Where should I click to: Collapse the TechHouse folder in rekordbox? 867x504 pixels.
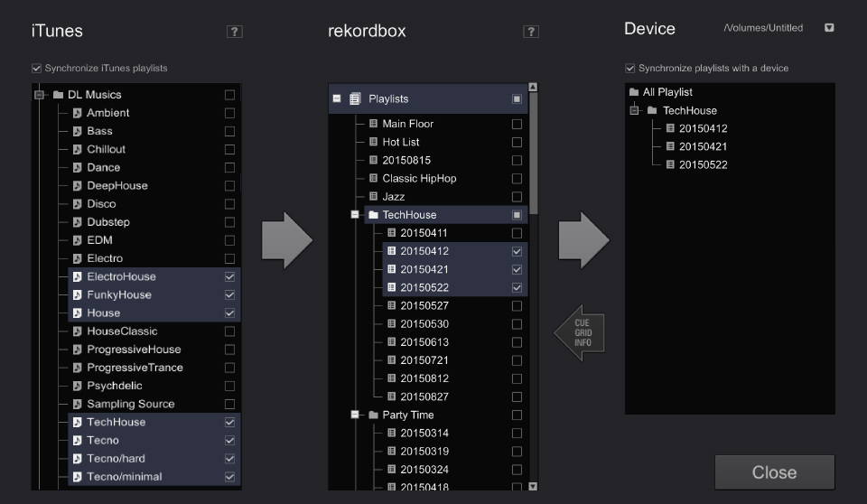click(x=355, y=214)
